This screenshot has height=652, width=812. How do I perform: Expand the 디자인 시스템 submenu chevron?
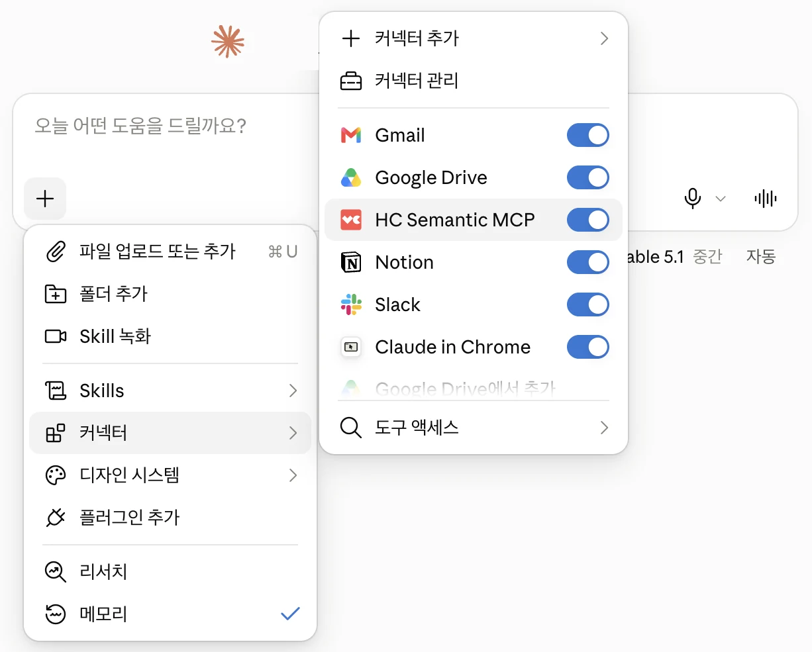pos(293,475)
